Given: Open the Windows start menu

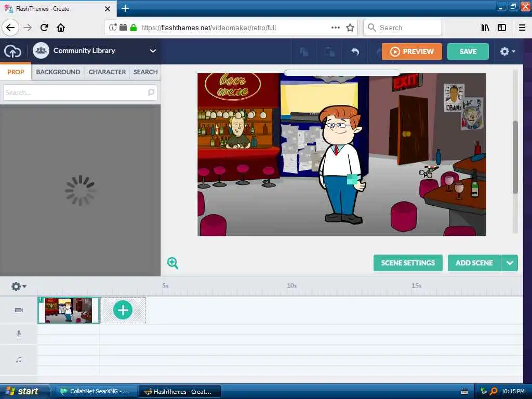Looking at the screenshot, I should pos(24,391).
